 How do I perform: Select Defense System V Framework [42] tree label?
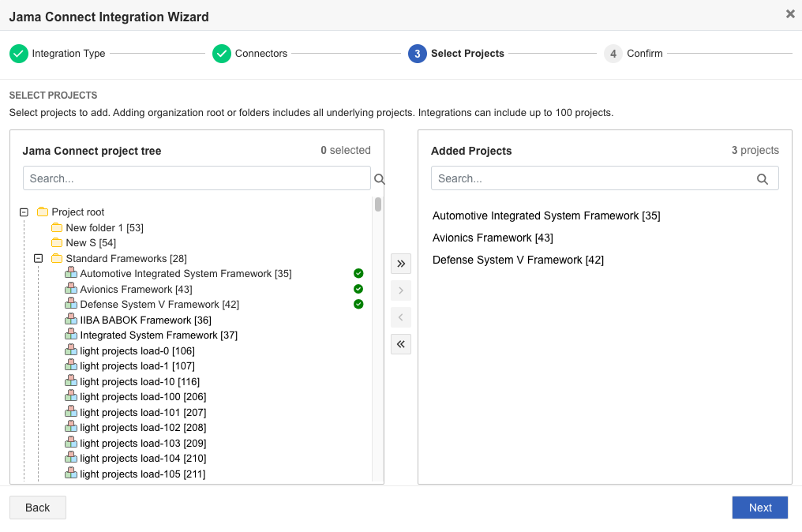click(159, 305)
